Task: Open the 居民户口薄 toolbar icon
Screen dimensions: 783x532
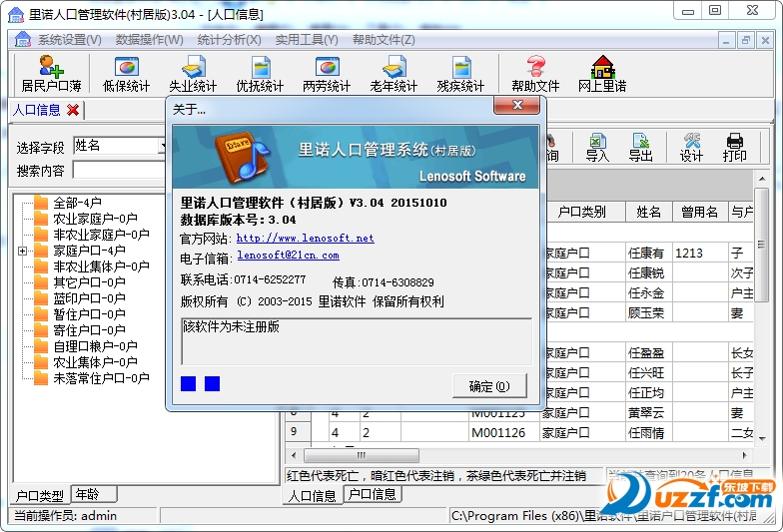Action: 52,74
